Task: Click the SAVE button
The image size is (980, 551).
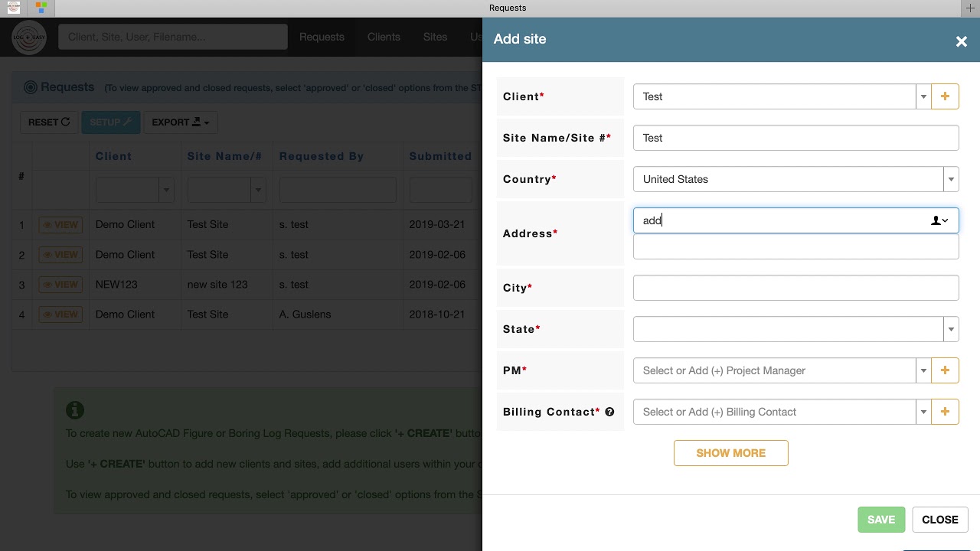Action: pos(881,520)
